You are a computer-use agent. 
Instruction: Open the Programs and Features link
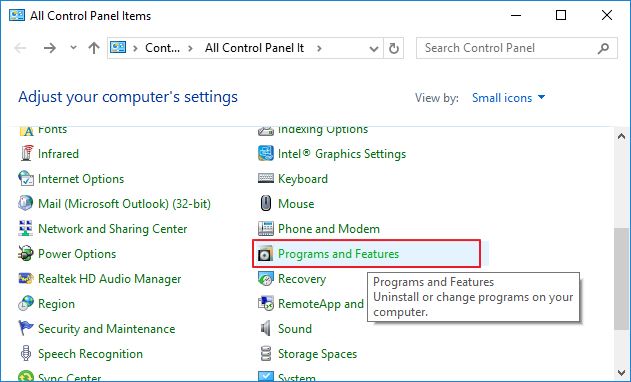[x=338, y=254]
